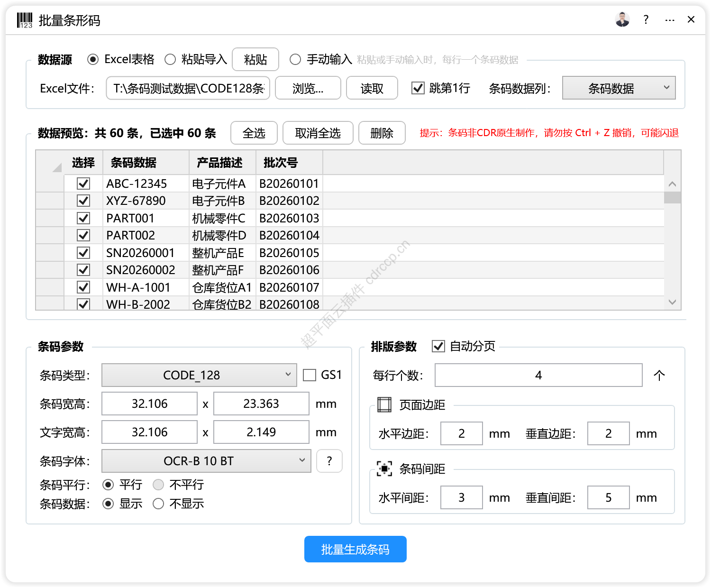Click the 水平边距 input field
Screen dimensions: 711x588
(x=462, y=433)
